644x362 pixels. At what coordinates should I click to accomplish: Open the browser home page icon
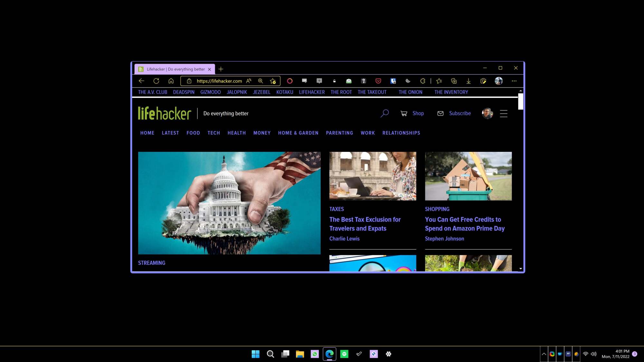pyautogui.click(x=171, y=81)
